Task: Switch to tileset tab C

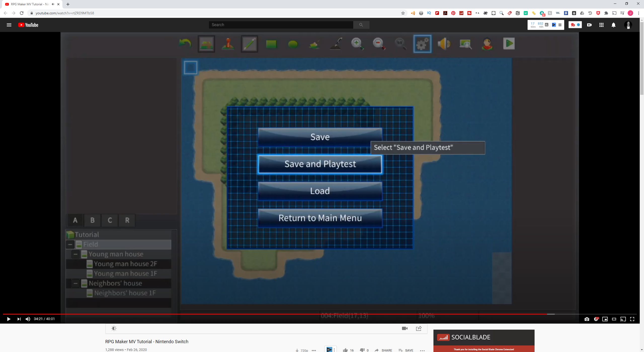Action: [x=110, y=220]
